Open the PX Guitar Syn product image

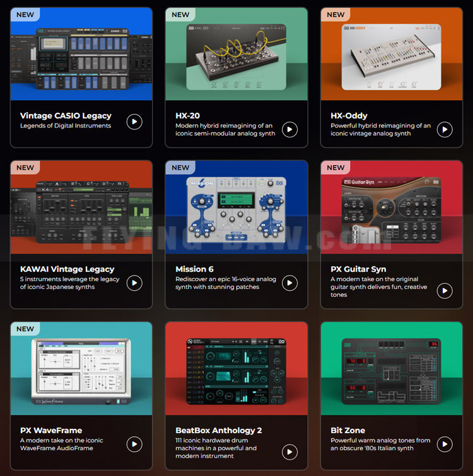point(392,207)
